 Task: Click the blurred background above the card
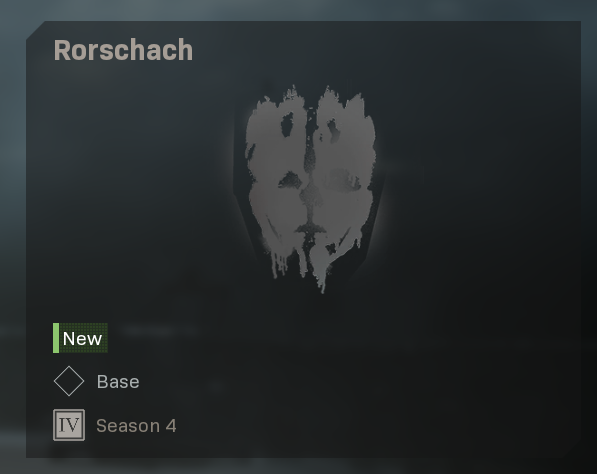pos(298,10)
